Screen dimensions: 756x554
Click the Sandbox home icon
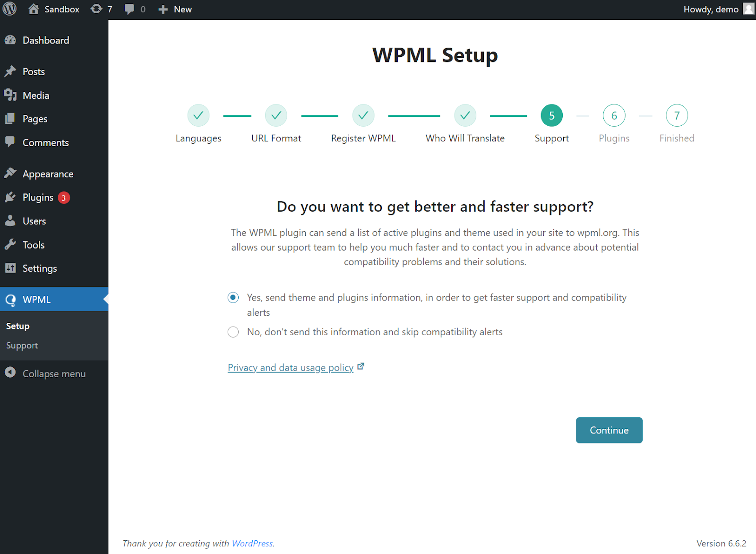[x=34, y=9]
